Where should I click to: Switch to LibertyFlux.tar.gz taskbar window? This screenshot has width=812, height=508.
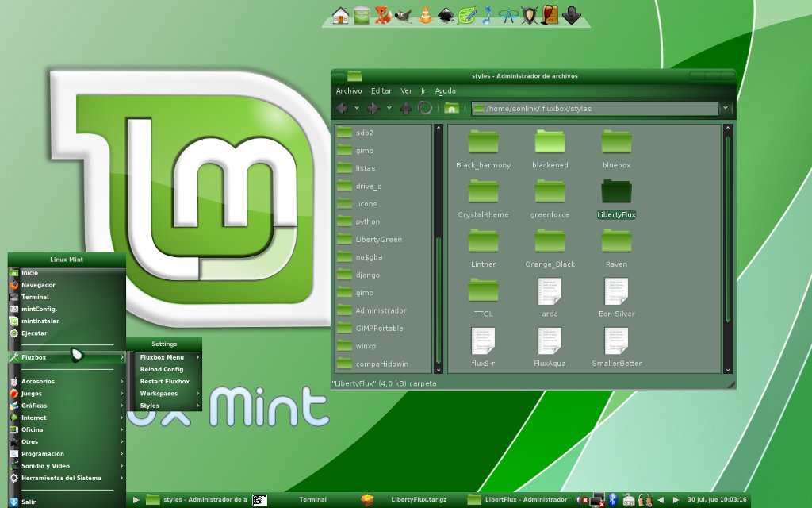pyautogui.click(x=410, y=500)
